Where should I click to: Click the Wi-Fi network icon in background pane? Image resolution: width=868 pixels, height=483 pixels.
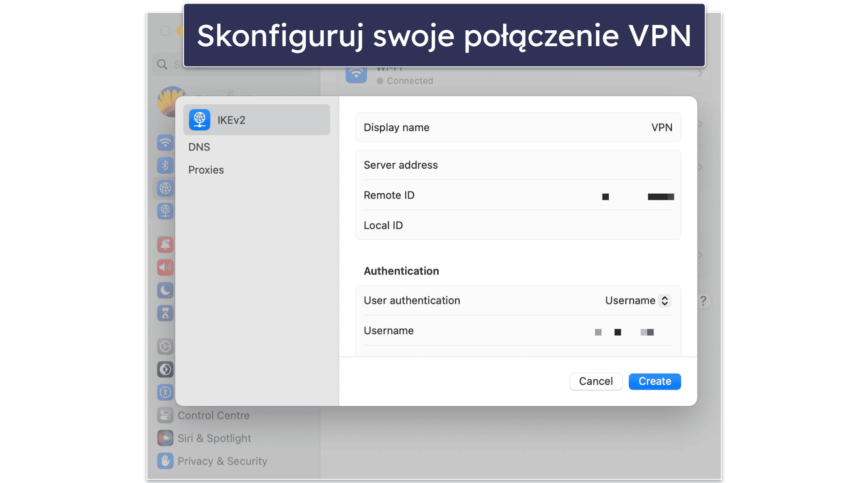(356, 75)
